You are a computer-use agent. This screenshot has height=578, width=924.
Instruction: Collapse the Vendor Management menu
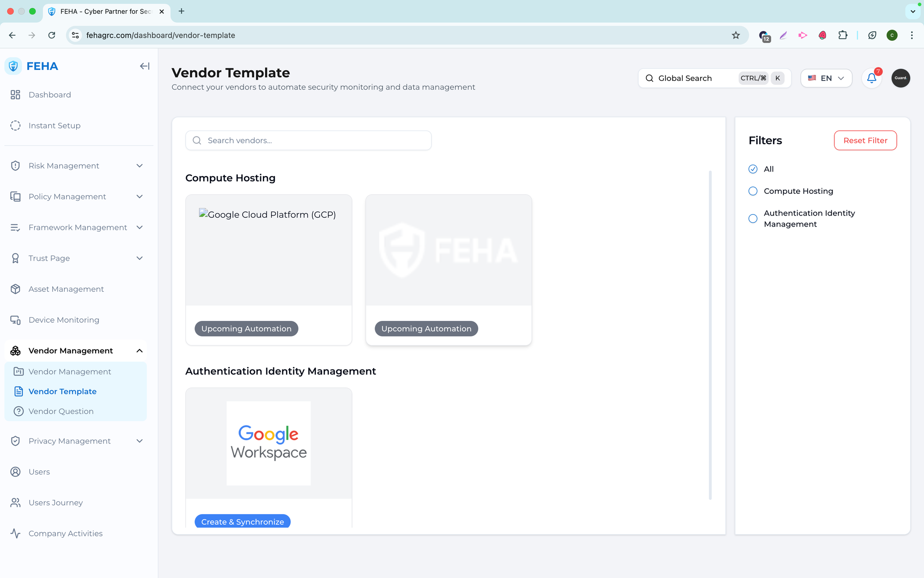[139, 351]
